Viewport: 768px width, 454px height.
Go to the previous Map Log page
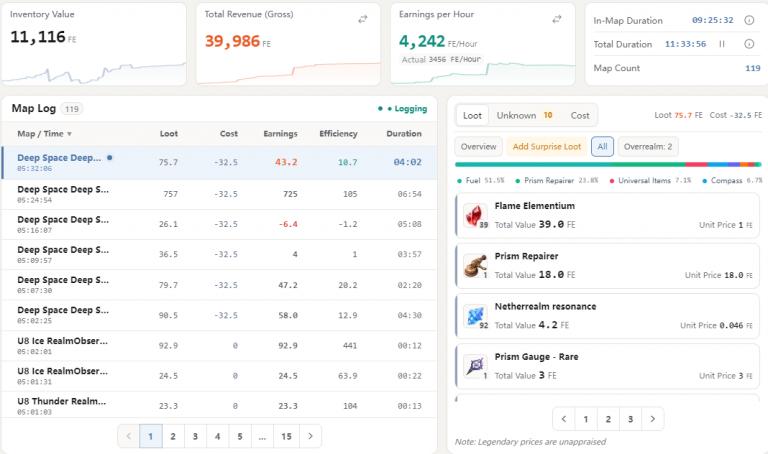129,436
